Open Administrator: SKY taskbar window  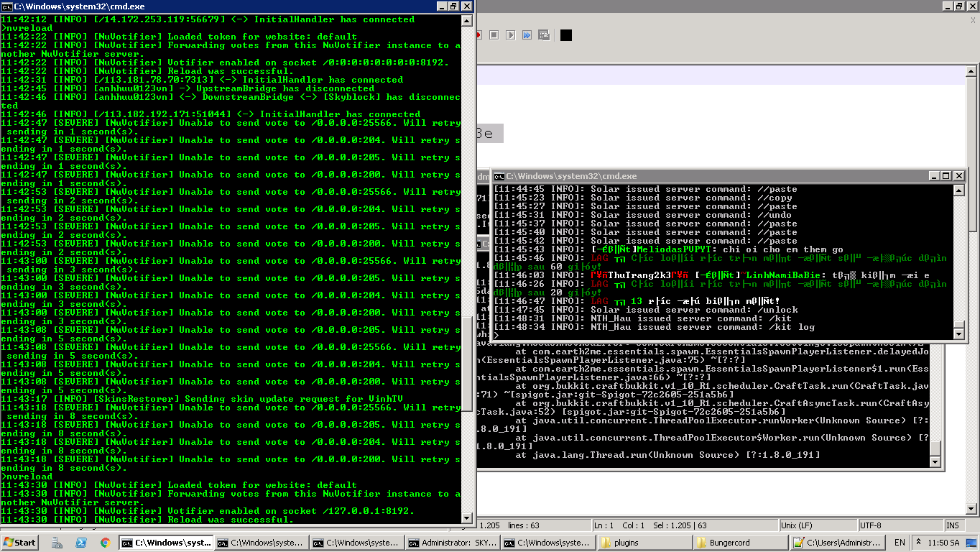(452, 543)
